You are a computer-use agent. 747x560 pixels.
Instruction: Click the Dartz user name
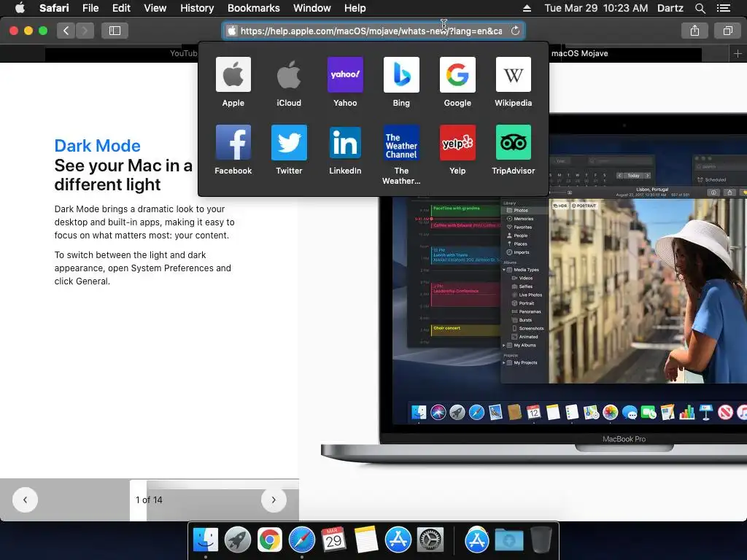pos(670,8)
